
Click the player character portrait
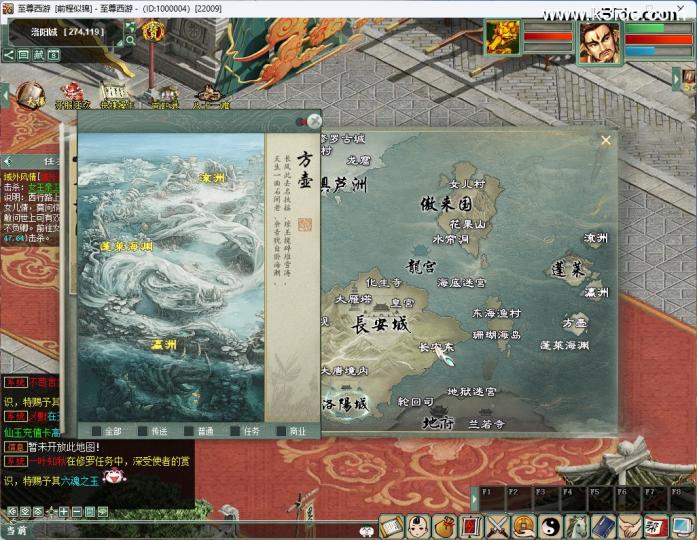(600, 42)
